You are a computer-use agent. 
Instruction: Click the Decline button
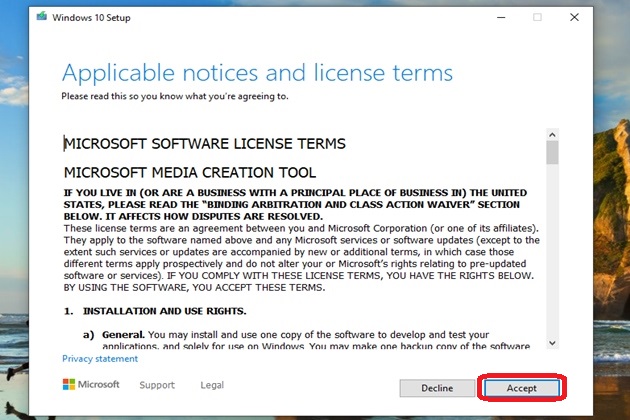(437, 388)
